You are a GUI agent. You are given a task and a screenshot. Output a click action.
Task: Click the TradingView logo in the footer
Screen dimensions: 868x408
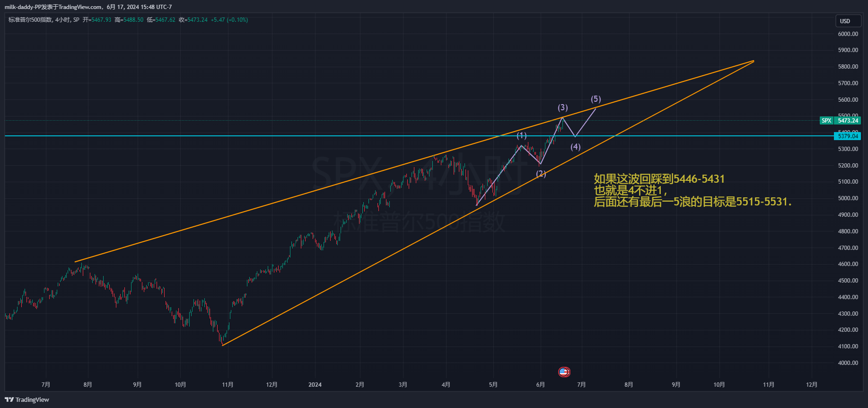coord(27,399)
